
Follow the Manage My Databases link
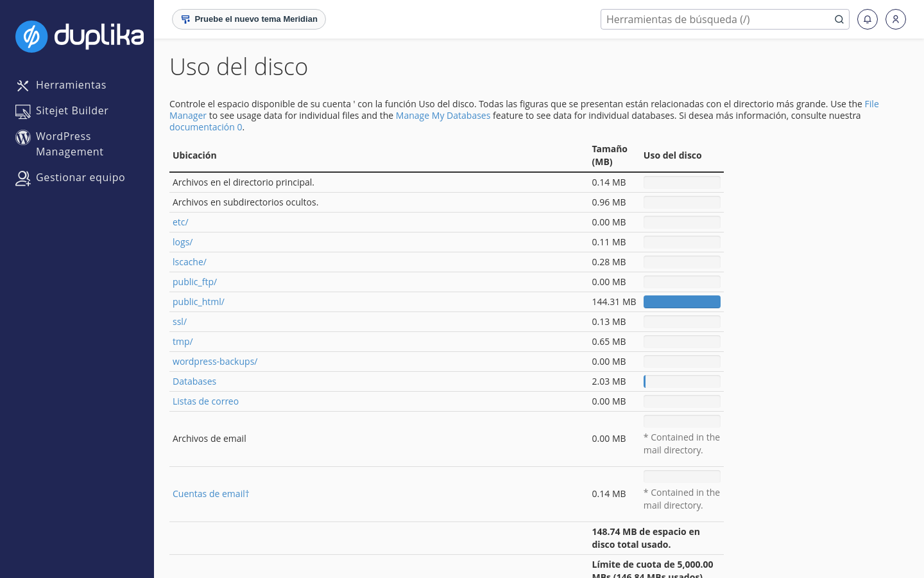pyautogui.click(x=443, y=116)
